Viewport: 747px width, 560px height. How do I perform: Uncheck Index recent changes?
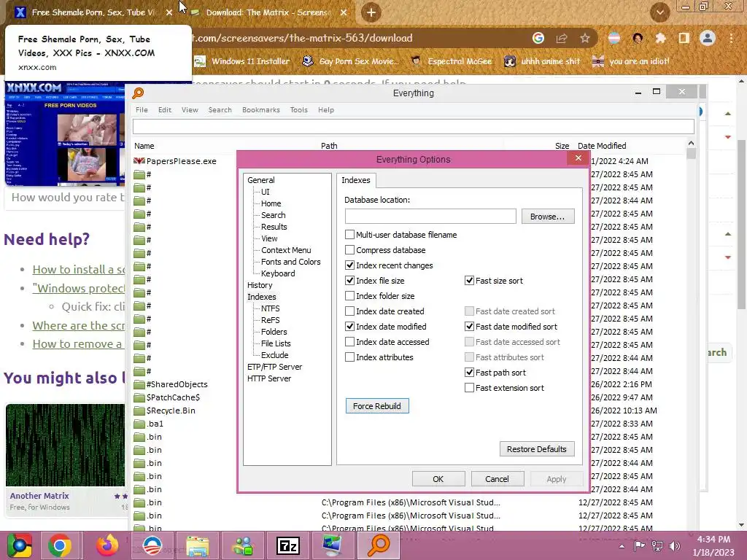click(x=349, y=265)
